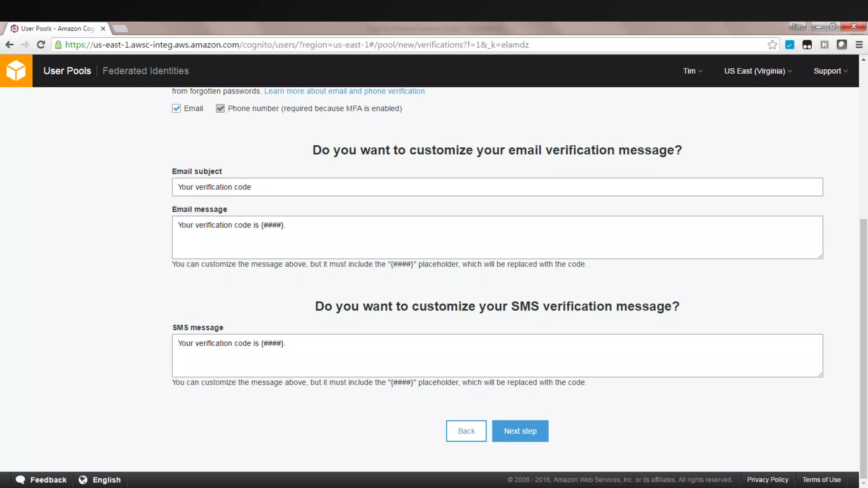Toggle the Phone number verification checkbox
This screenshot has height=488, width=868.
[220, 108]
